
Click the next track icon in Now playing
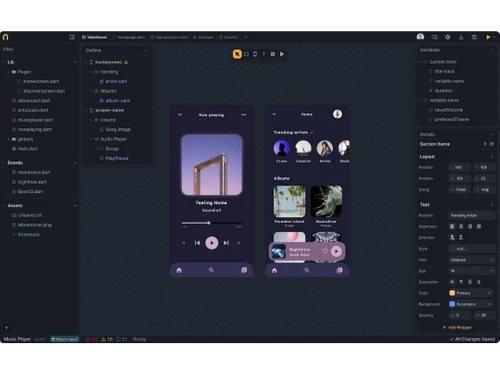pos(226,243)
